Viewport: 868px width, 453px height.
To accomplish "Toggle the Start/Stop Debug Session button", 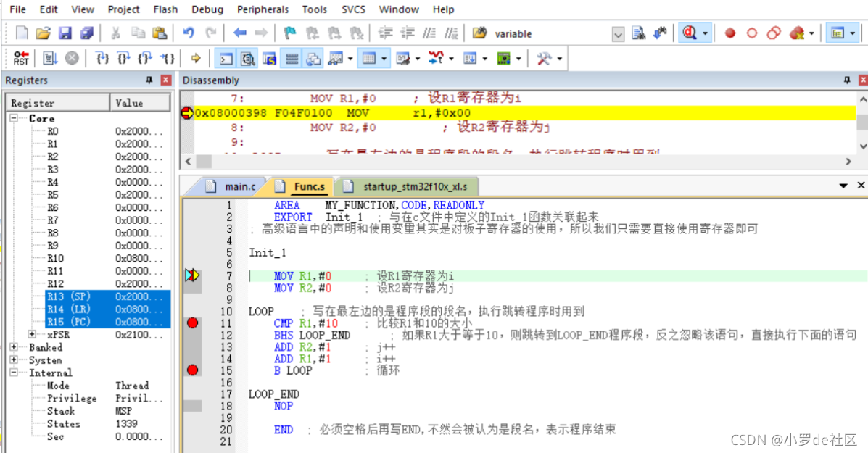I will click(x=689, y=33).
